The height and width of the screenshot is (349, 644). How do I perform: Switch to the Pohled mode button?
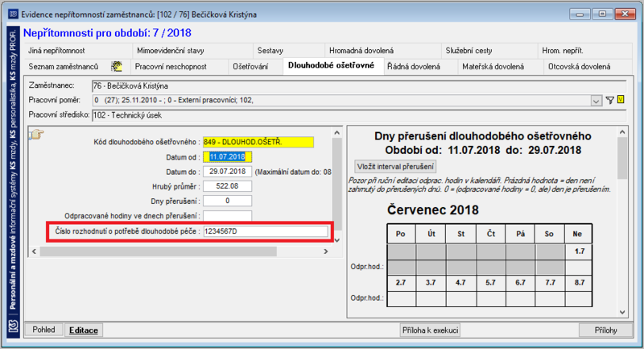(x=44, y=330)
